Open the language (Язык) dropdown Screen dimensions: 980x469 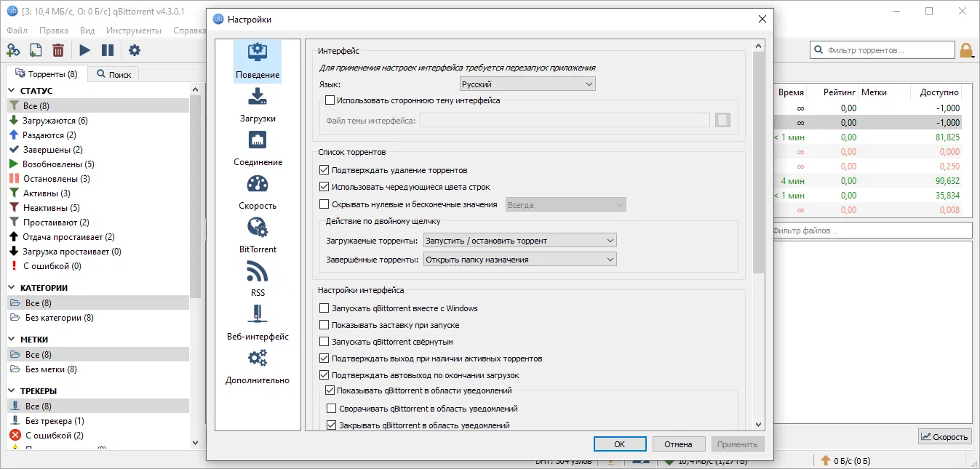click(527, 84)
